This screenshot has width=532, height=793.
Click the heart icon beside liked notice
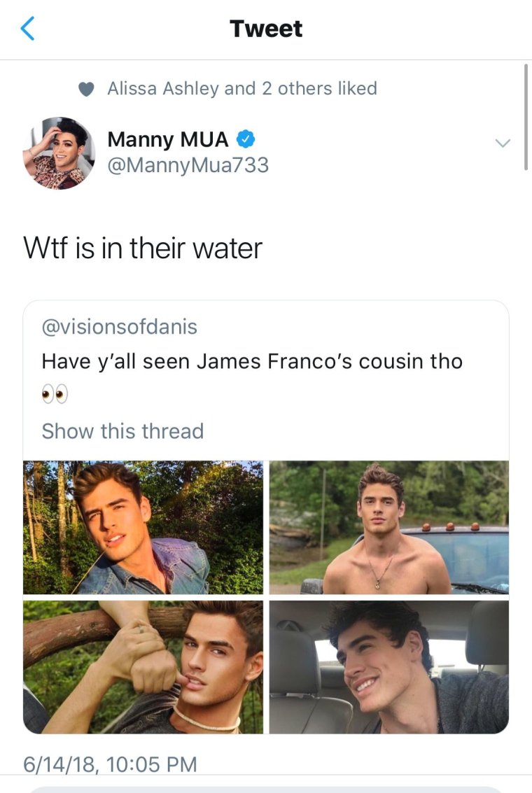coord(86,89)
